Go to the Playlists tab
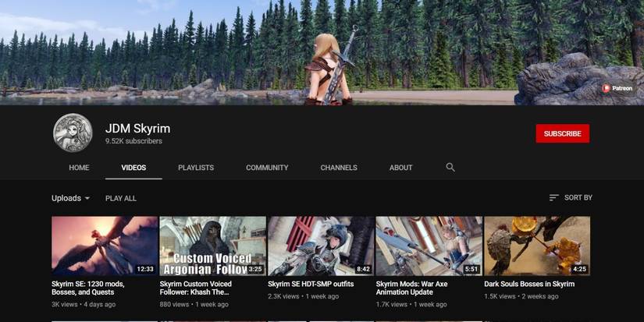This screenshot has height=322, width=644. [x=196, y=168]
